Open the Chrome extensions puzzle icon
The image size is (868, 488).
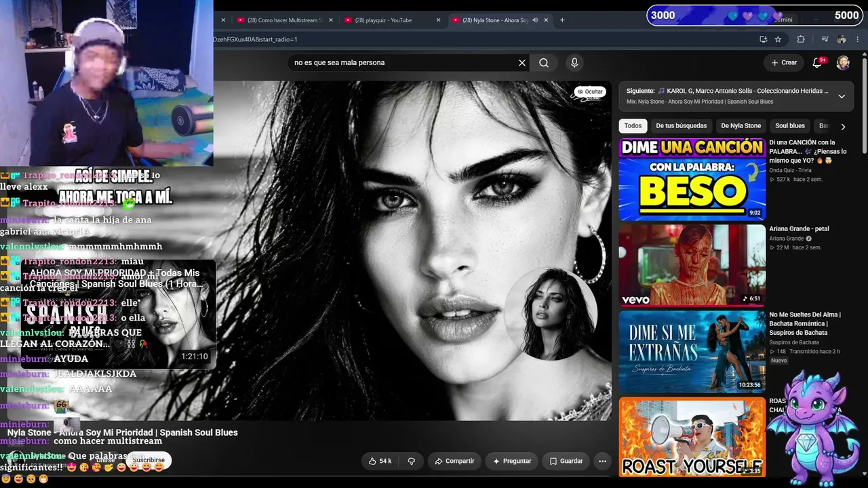tap(801, 39)
